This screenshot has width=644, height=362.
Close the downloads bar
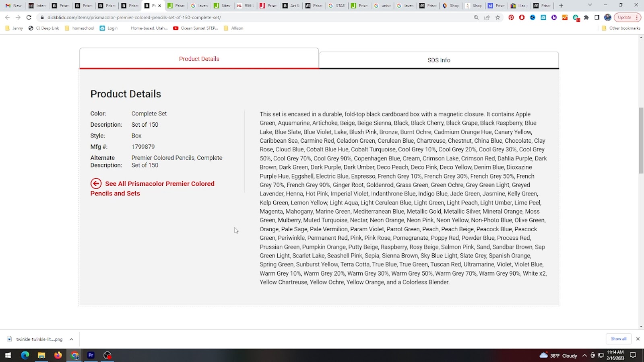point(638,339)
